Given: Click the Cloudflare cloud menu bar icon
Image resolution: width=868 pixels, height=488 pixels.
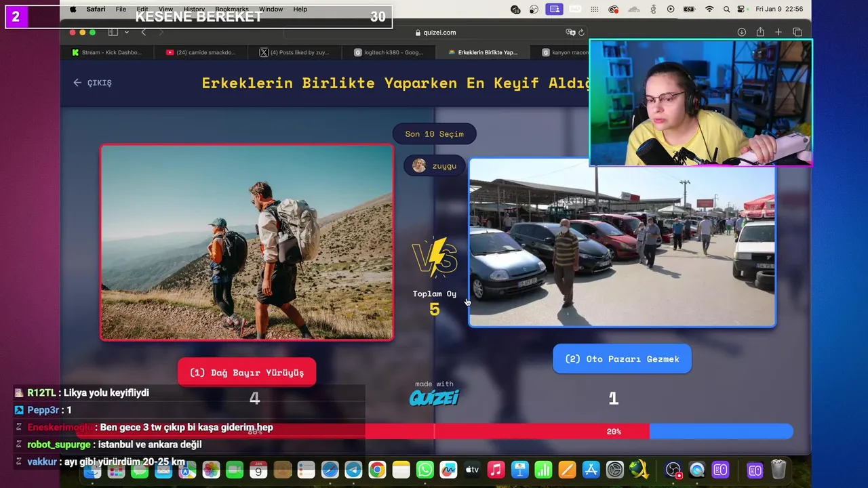Looking at the screenshot, I should [x=634, y=9].
